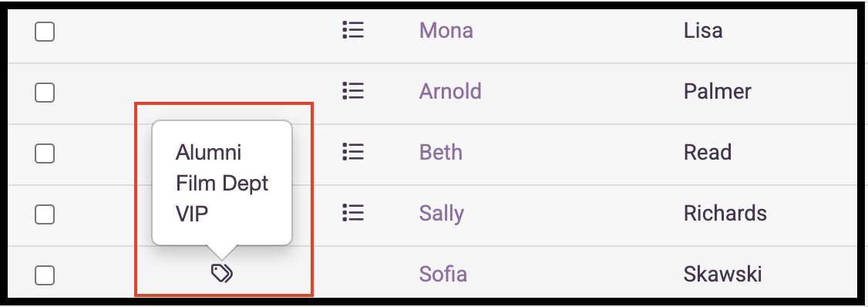Check the box in Beth Read's row
Screen dimensions: 868x307
point(45,153)
